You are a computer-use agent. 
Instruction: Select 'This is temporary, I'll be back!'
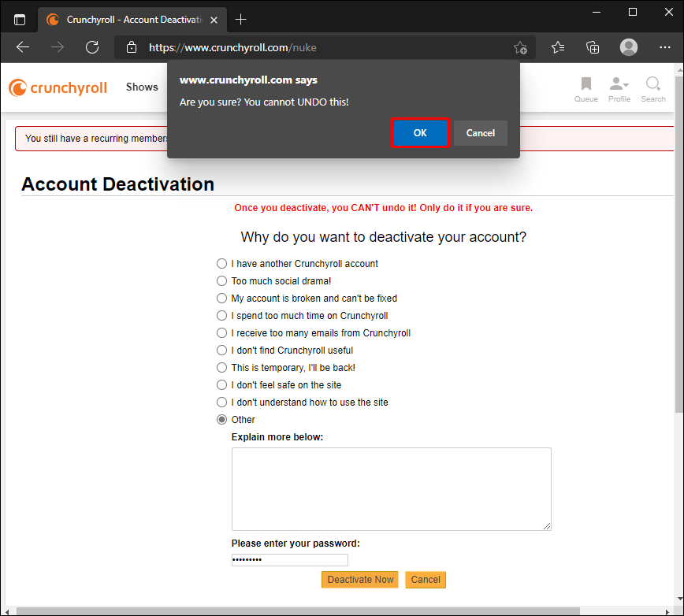click(x=221, y=368)
